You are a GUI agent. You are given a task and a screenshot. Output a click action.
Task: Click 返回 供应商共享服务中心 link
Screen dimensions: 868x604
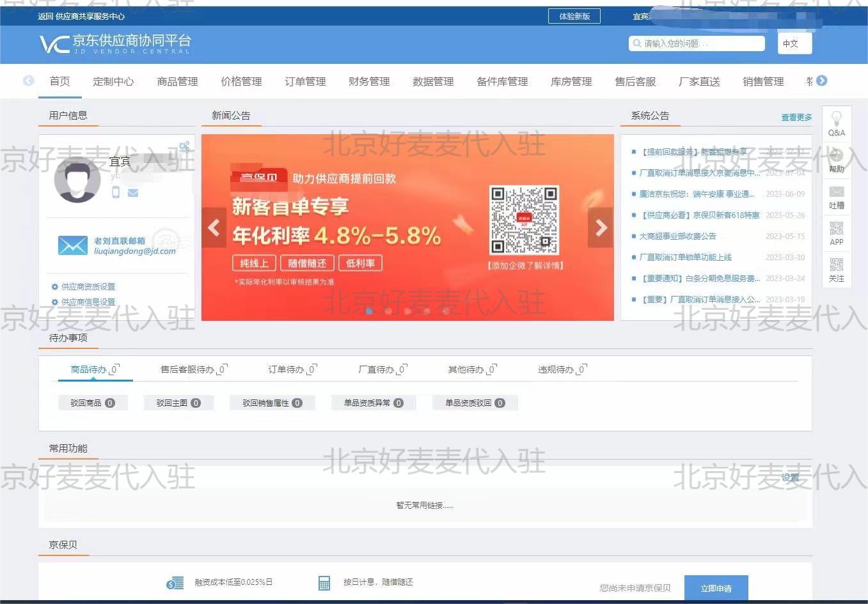[x=81, y=16]
